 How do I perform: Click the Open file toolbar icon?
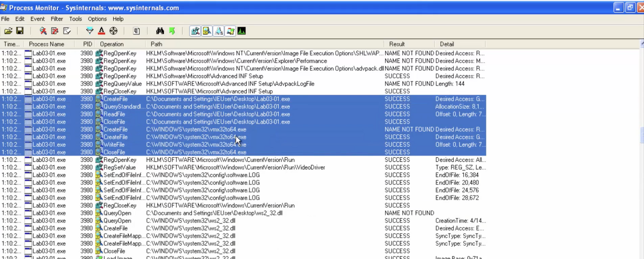pos(9,31)
